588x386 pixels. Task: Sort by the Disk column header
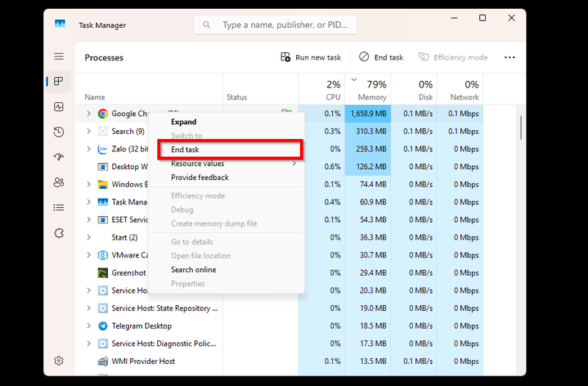click(x=414, y=89)
